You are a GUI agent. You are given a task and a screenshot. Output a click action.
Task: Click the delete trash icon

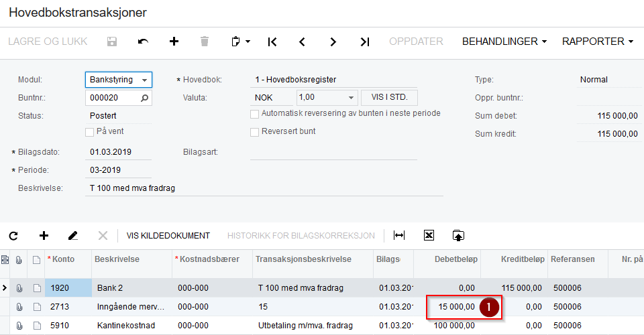point(205,42)
